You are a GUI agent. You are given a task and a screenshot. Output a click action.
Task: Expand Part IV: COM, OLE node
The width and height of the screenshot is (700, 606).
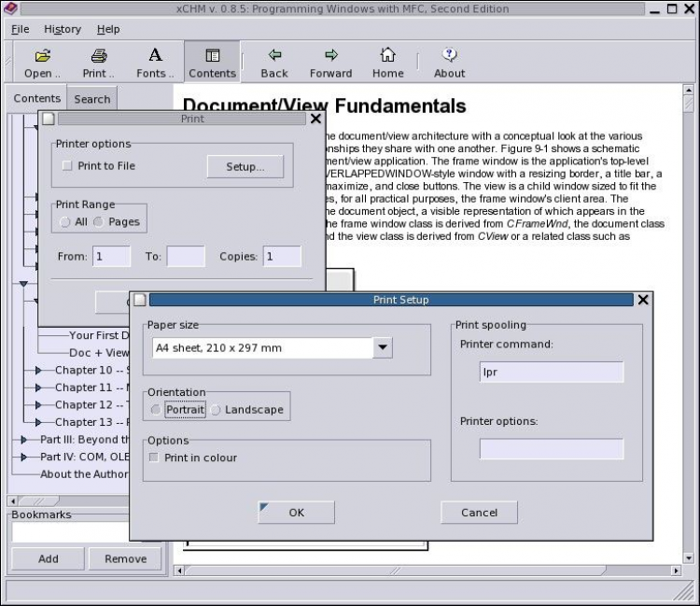(x=23, y=457)
